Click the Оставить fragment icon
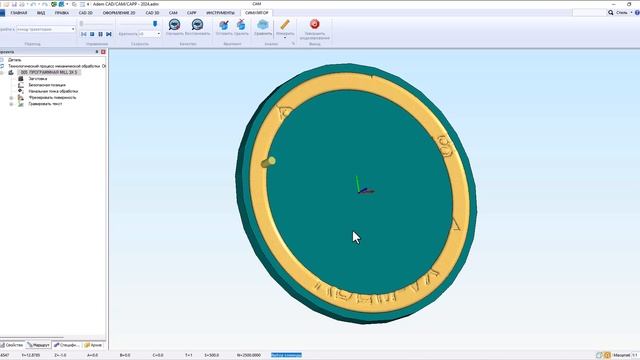This screenshot has height=360, width=640. pyautogui.click(x=224, y=25)
